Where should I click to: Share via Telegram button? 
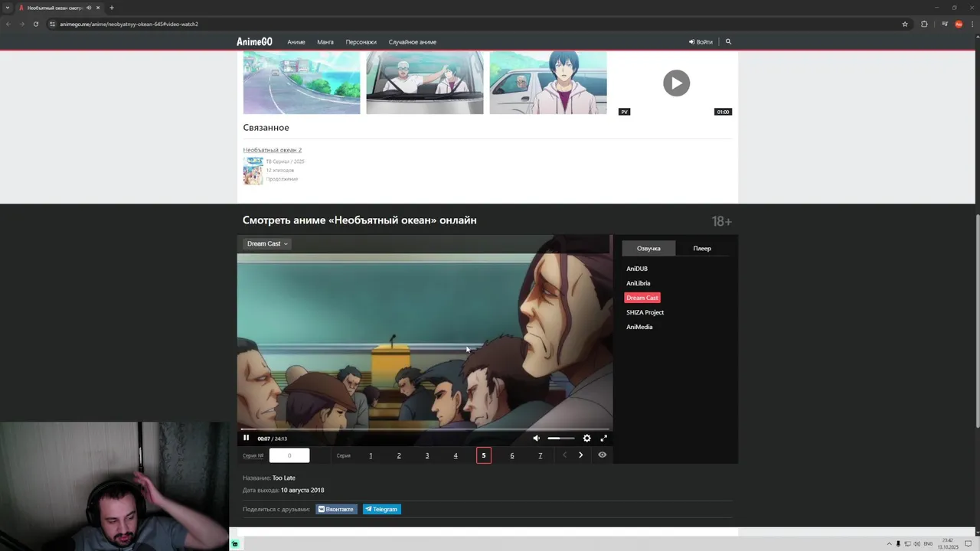381,509
